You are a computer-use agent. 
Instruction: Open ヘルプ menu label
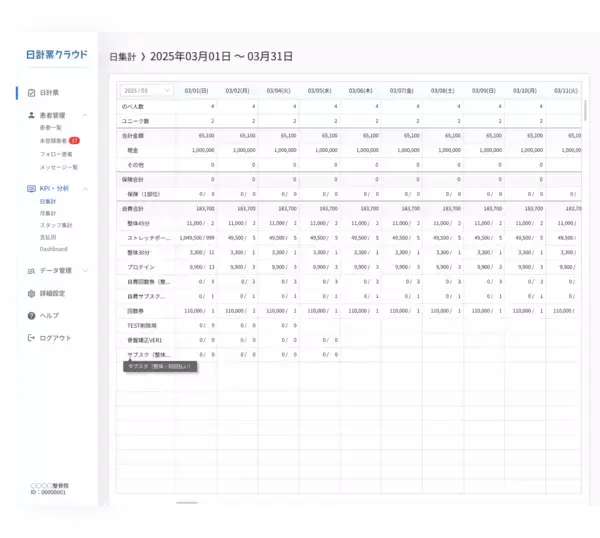(x=49, y=316)
